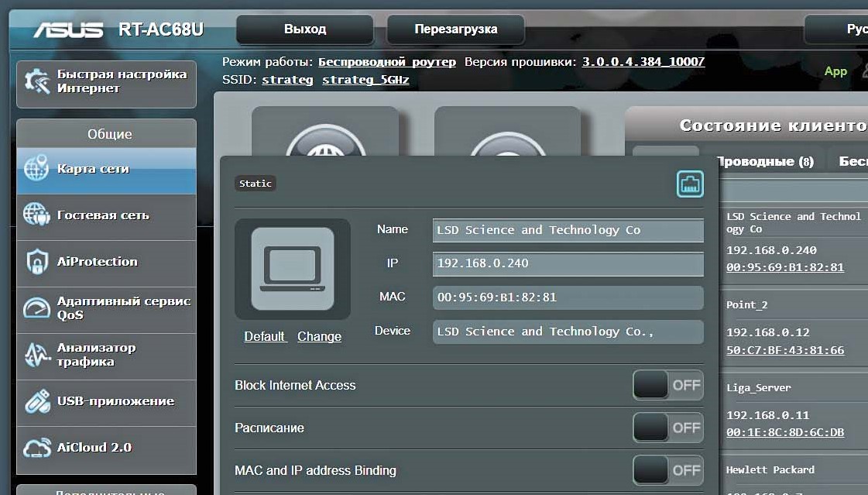The image size is (868, 495).
Task: Click the USB application icon
Action: point(36,401)
